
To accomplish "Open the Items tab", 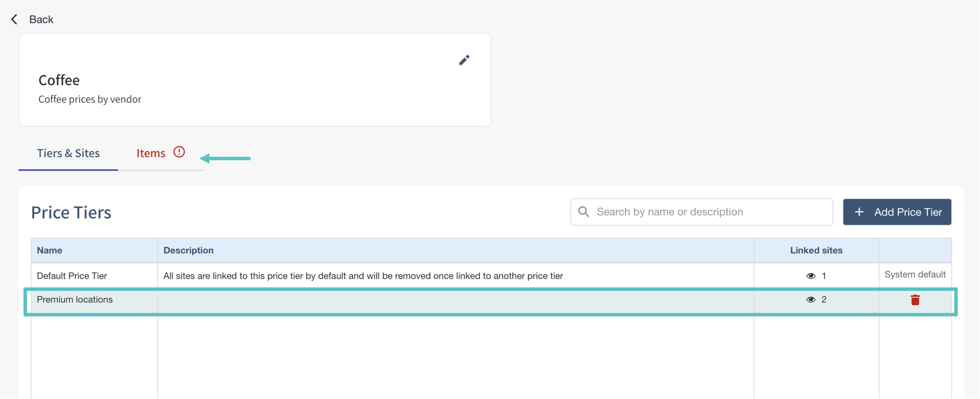I will (x=151, y=153).
